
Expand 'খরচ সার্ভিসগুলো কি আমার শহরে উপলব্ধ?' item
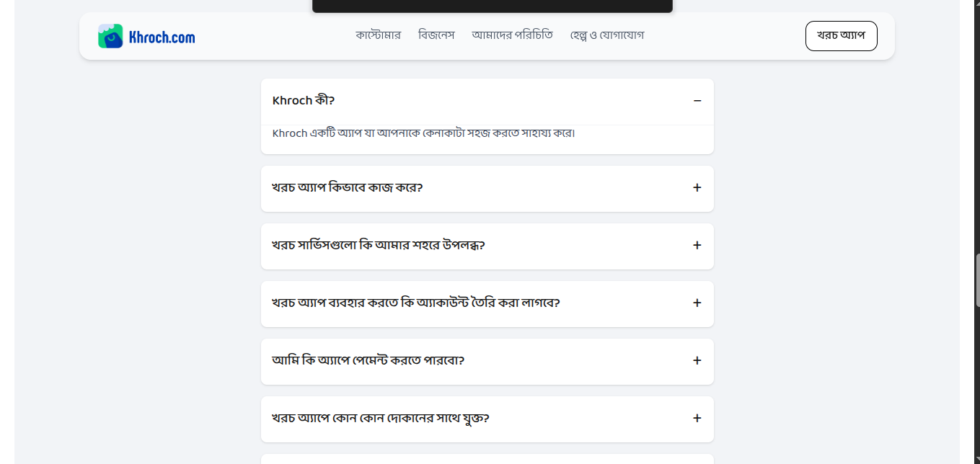point(487,246)
